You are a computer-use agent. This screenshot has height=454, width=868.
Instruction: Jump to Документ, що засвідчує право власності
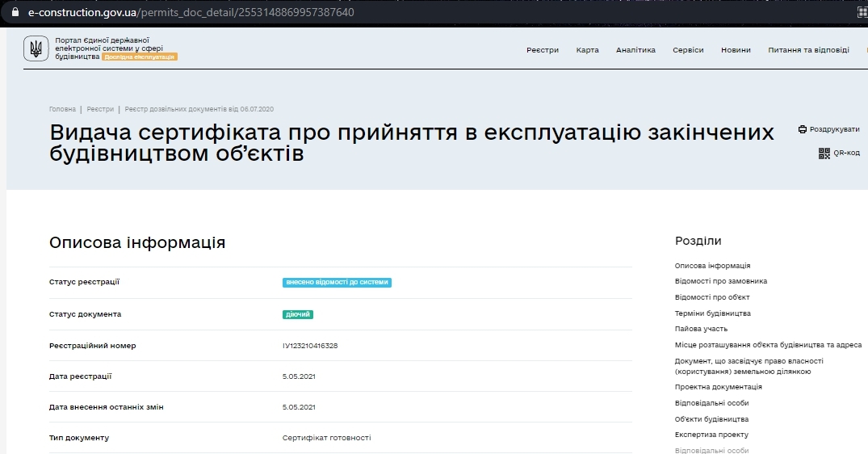click(749, 366)
